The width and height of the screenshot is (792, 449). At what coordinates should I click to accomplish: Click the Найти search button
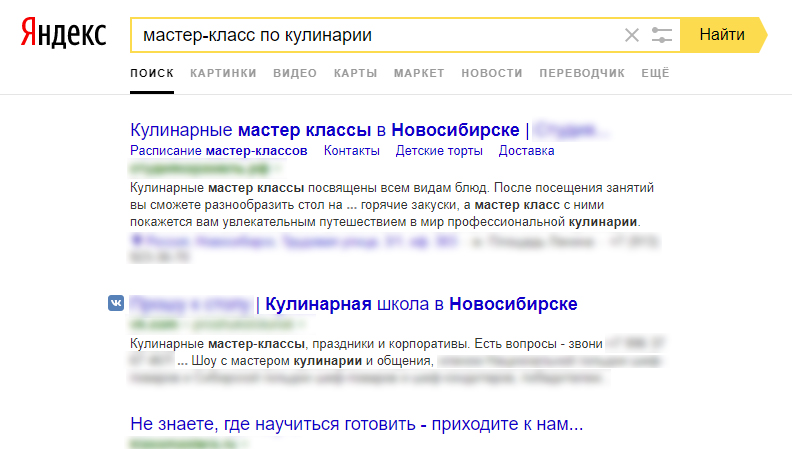tap(723, 35)
